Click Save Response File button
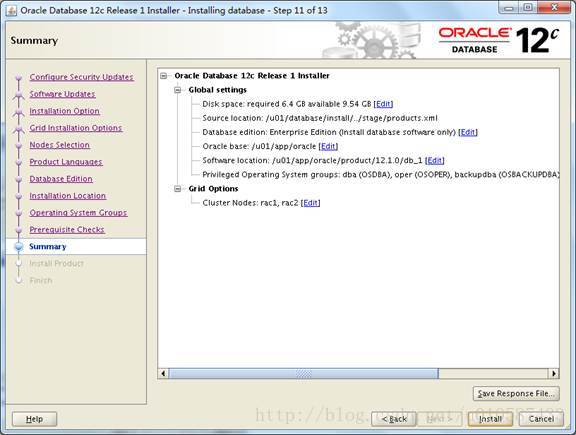576x435 pixels. 516,393
